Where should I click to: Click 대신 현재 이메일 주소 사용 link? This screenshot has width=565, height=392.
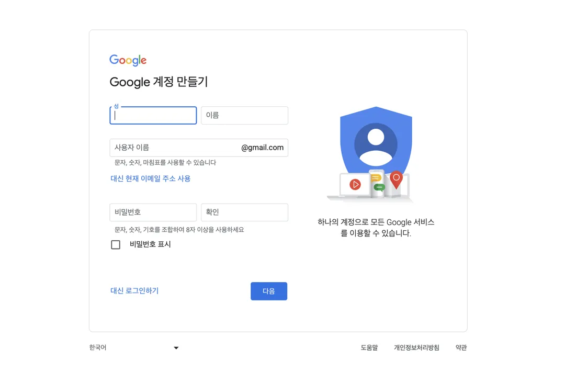tap(151, 178)
